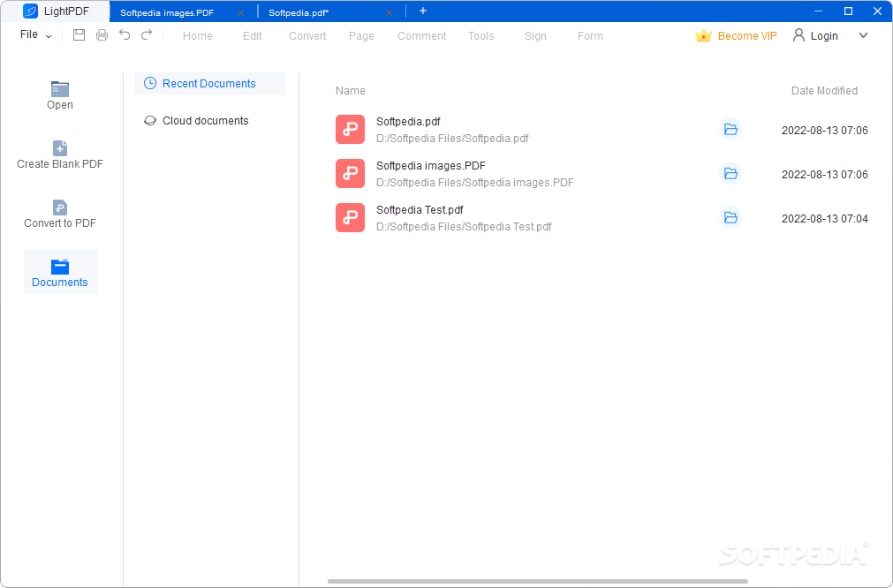Click the Save icon in toolbar
Viewport: 893px width, 588px height.
[79, 35]
